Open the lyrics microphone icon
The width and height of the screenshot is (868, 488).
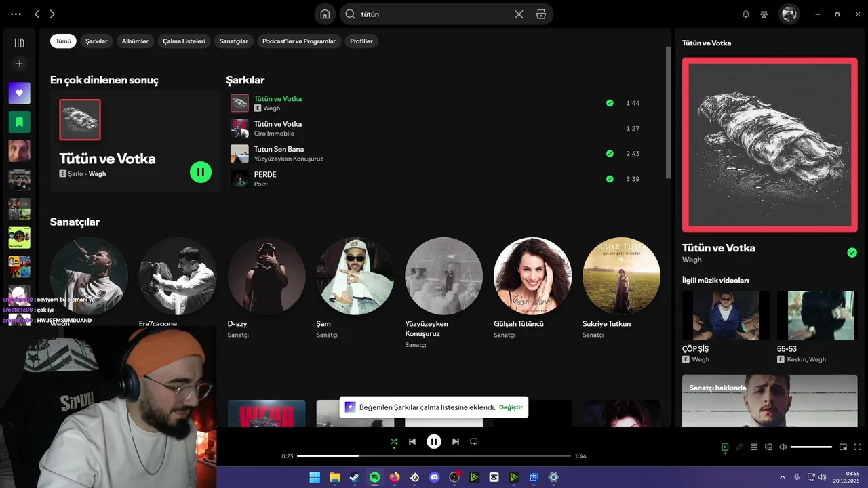click(x=740, y=447)
